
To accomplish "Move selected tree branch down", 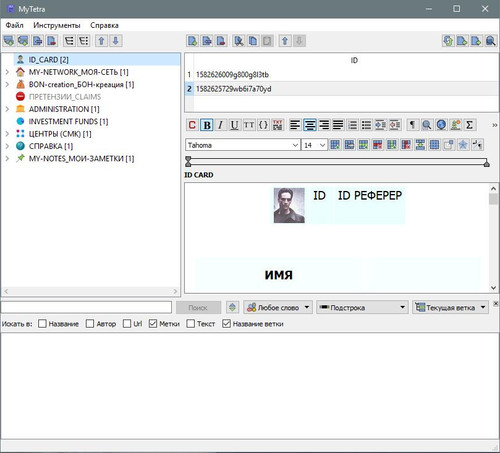I will [116, 41].
